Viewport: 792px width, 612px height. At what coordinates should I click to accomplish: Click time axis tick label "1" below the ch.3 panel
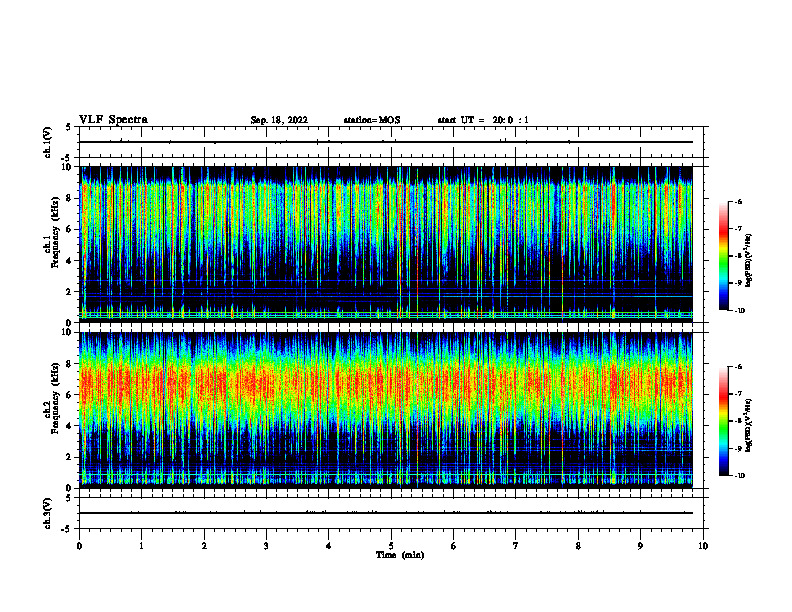tap(141, 546)
